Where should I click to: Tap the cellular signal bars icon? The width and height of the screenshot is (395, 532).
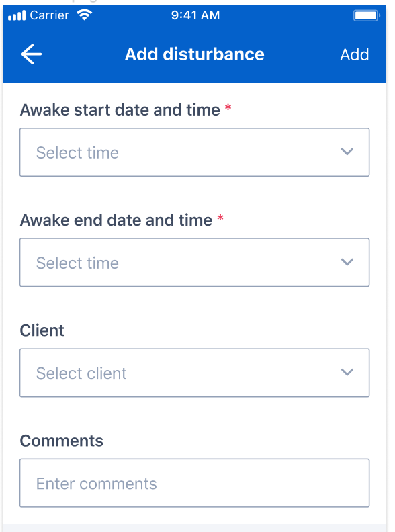click(x=17, y=15)
